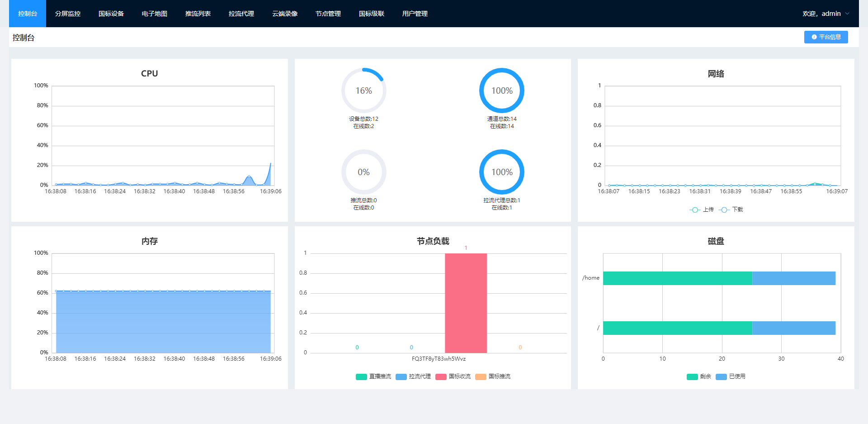Click the 网络 chart title
The height and width of the screenshot is (424, 868).
coord(716,74)
